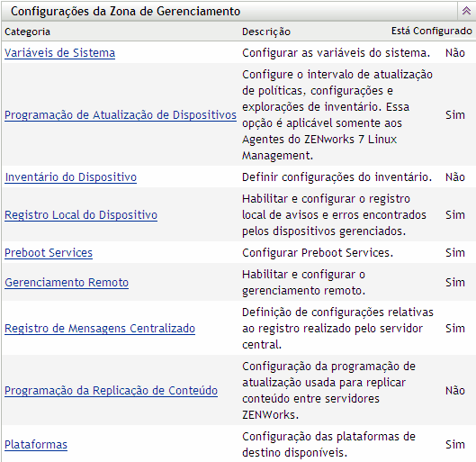476x462 pixels.
Task: Open the Inventário do Dispositivo link
Action: click(x=71, y=177)
